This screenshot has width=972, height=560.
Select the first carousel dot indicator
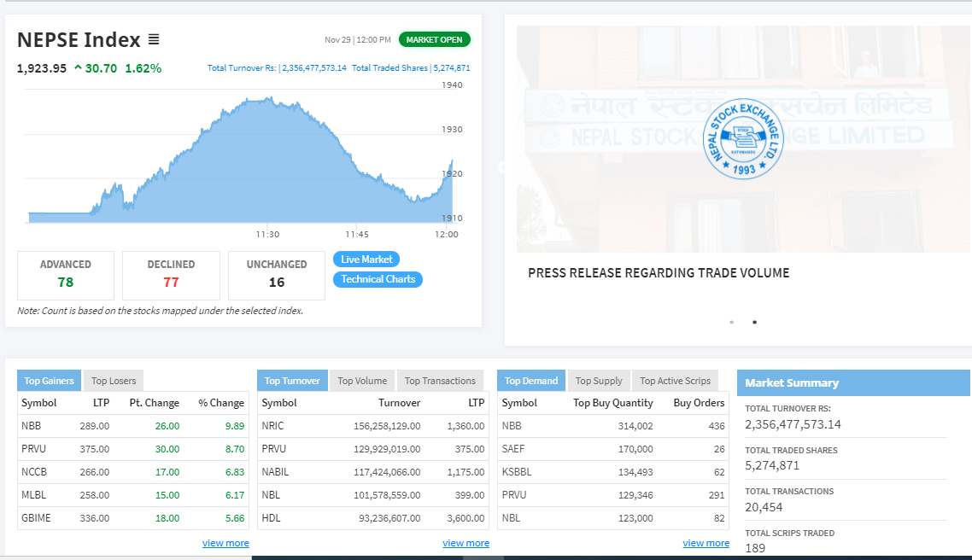[731, 322]
